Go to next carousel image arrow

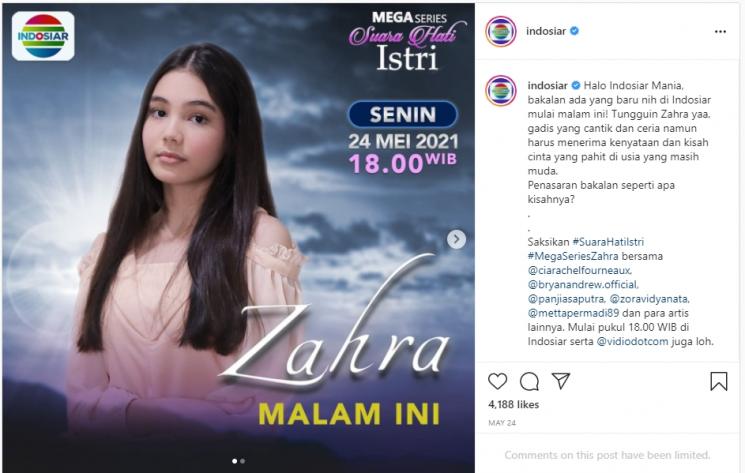tap(457, 239)
